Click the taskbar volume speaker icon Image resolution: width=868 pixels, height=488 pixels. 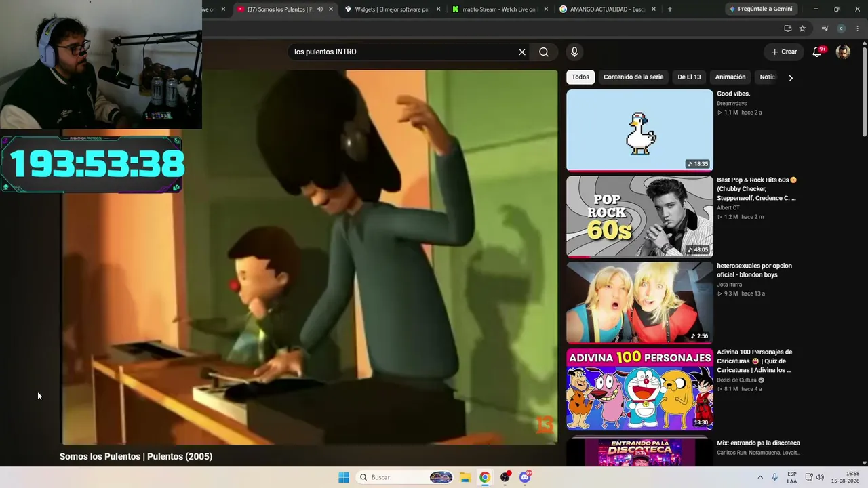coord(820,477)
